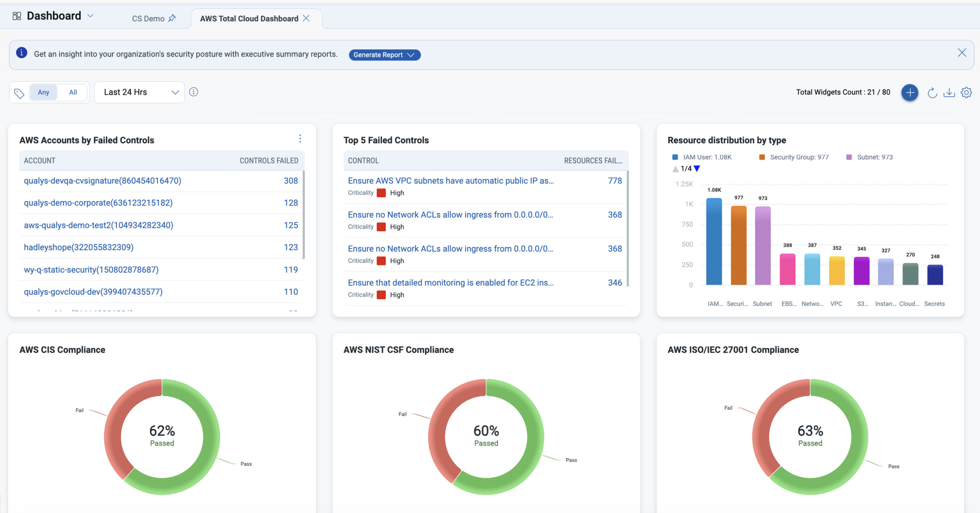980x513 pixels.
Task: Open the VPC subnets public IP control
Action: [451, 180]
